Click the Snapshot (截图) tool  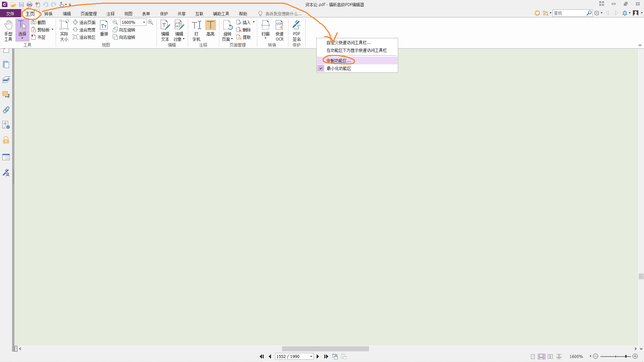click(38, 22)
